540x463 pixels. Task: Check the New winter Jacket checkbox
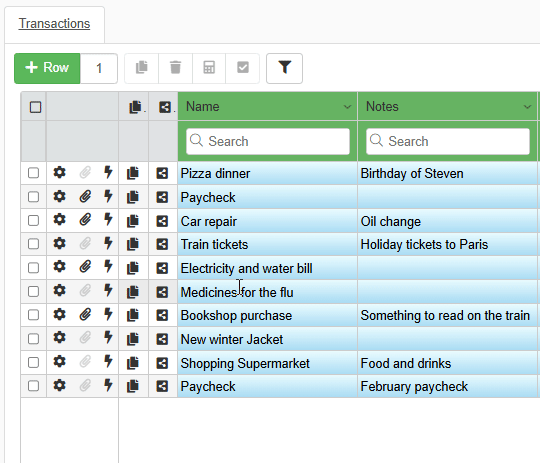[x=33, y=339]
